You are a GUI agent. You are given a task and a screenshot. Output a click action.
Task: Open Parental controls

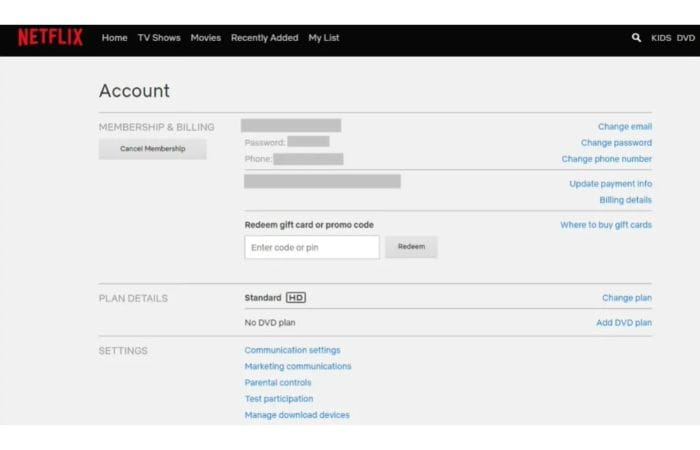tap(278, 383)
